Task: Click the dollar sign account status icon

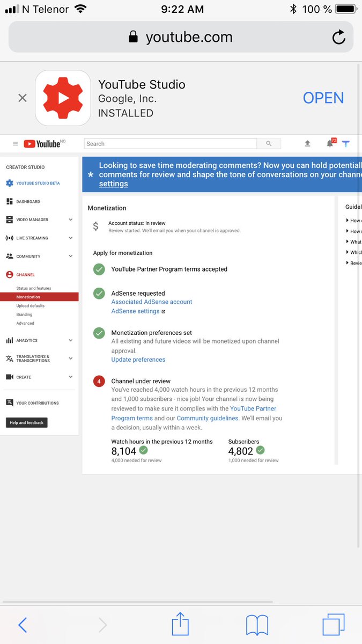Action: pos(95,226)
